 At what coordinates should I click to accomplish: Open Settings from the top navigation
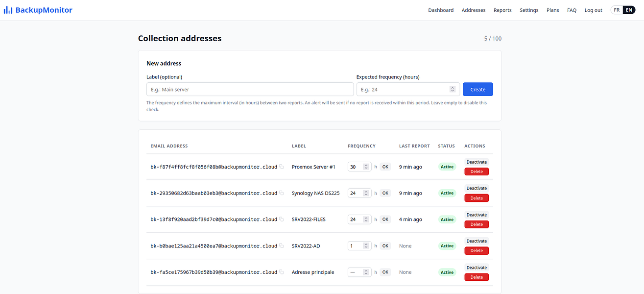coord(529,10)
